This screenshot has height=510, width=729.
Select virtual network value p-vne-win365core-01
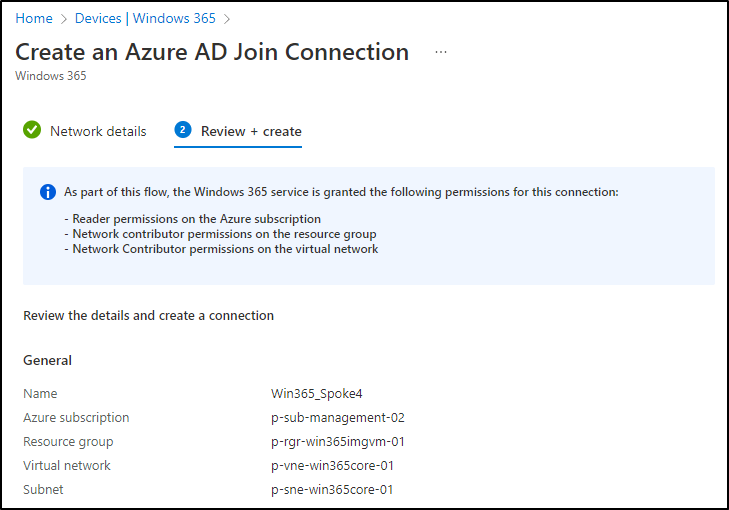(x=332, y=466)
